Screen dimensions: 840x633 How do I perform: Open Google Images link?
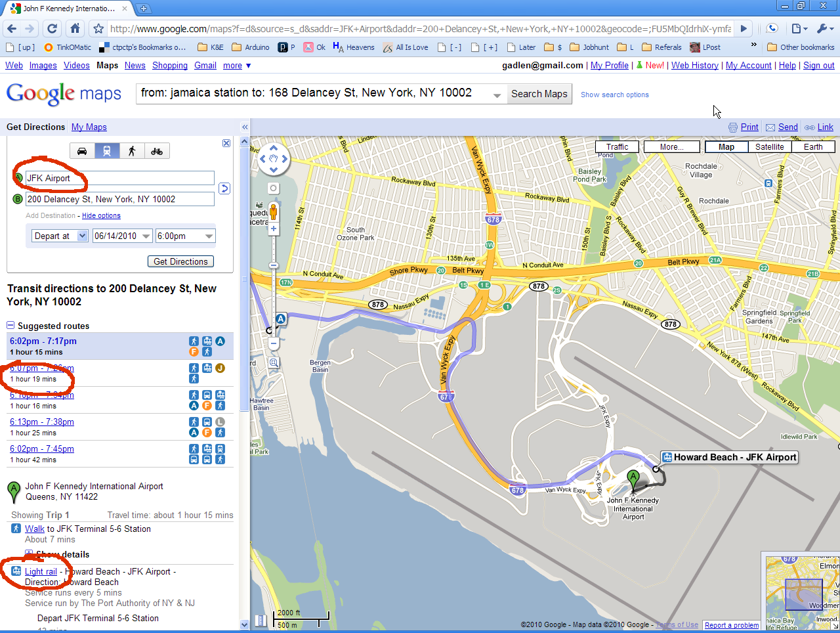(x=43, y=66)
